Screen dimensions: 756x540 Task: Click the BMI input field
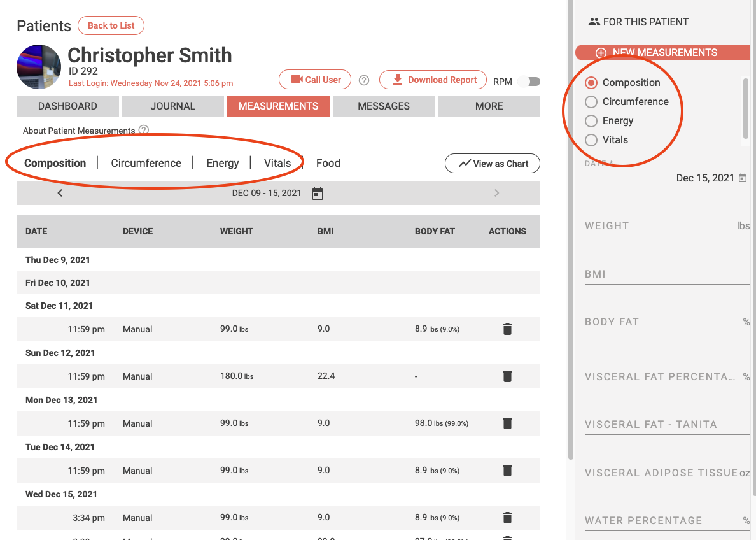(668, 274)
